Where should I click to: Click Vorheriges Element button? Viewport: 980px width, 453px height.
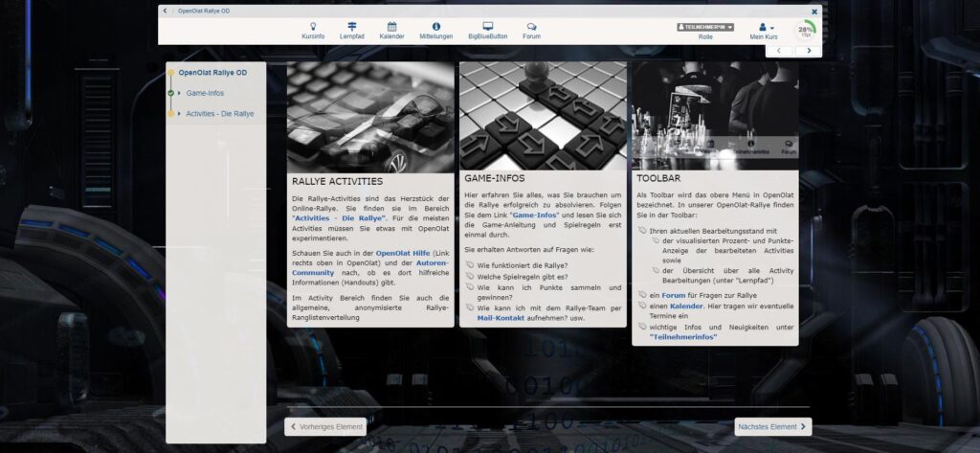tap(325, 427)
